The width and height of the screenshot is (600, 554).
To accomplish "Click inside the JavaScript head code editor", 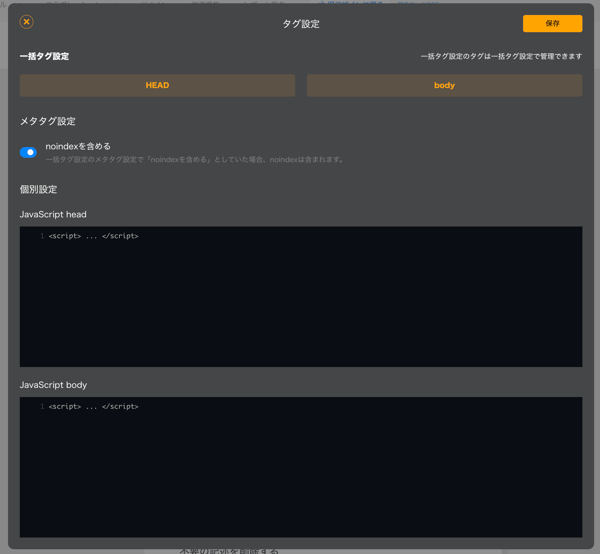I will [x=301, y=297].
